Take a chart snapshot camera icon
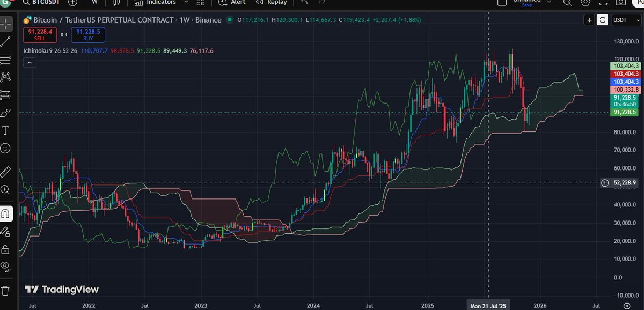The width and height of the screenshot is (644, 310). [621, 2]
